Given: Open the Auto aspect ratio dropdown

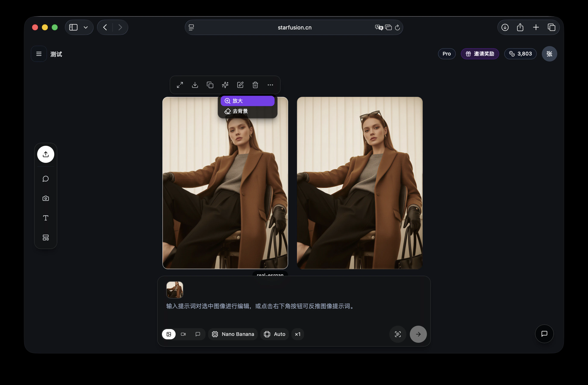Looking at the screenshot, I should [x=275, y=334].
